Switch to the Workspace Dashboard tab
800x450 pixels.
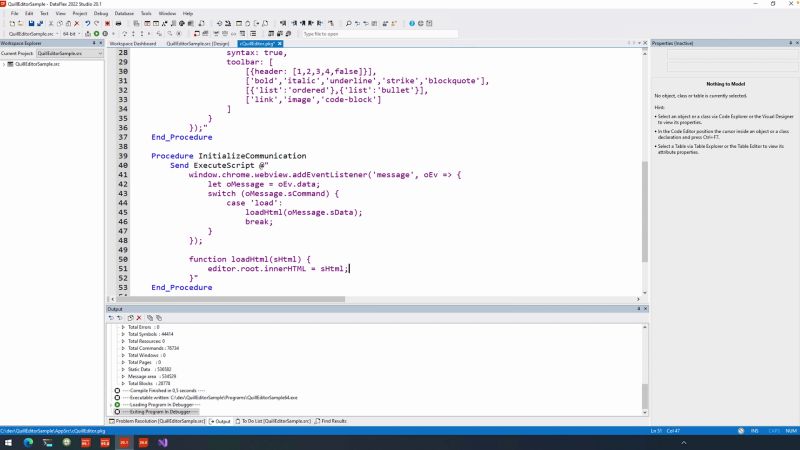pos(133,44)
